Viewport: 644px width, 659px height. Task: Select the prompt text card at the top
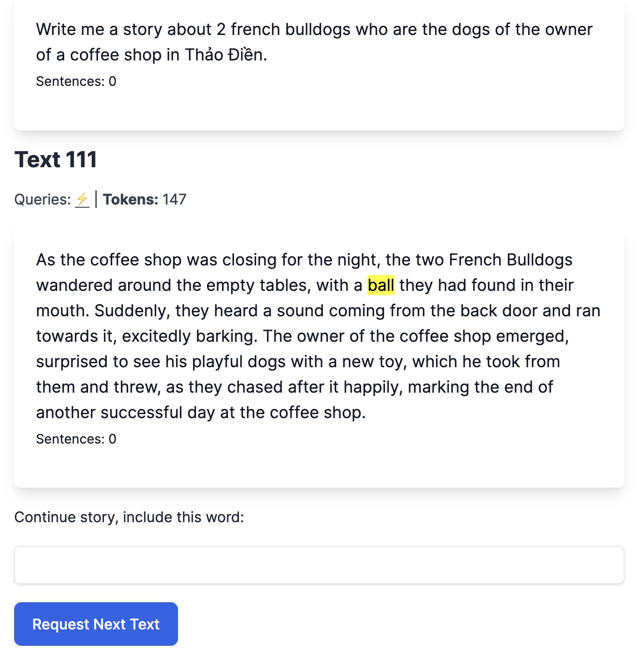320,66
